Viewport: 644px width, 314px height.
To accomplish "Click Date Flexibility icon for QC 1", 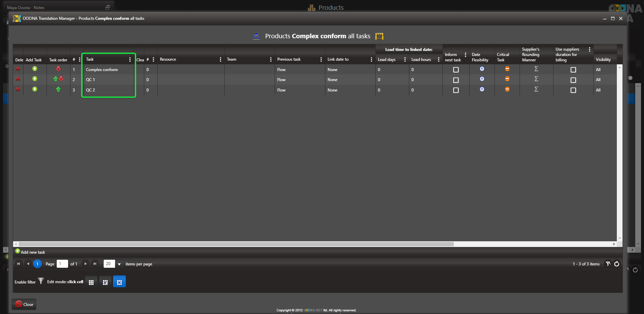I will (482, 79).
